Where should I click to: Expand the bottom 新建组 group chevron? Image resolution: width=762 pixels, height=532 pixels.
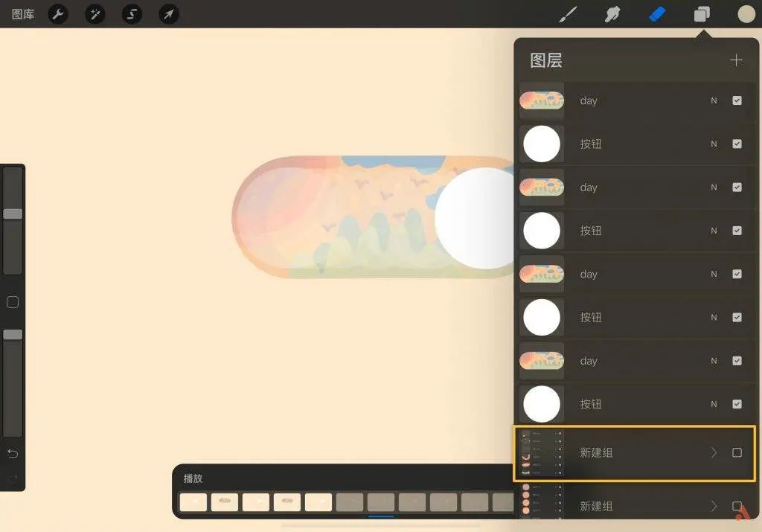[714, 506]
